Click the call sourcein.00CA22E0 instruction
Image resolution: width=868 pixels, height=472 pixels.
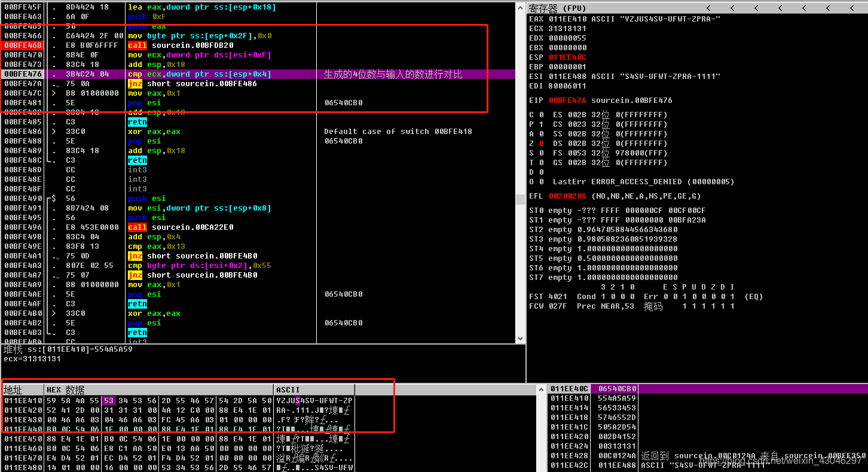click(x=181, y=227)
